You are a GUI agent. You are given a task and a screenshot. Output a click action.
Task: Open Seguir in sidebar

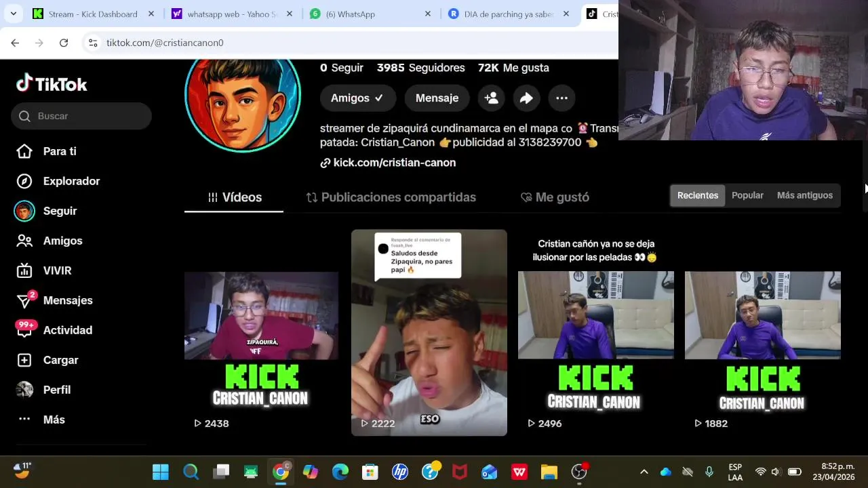tap(60, 211)
